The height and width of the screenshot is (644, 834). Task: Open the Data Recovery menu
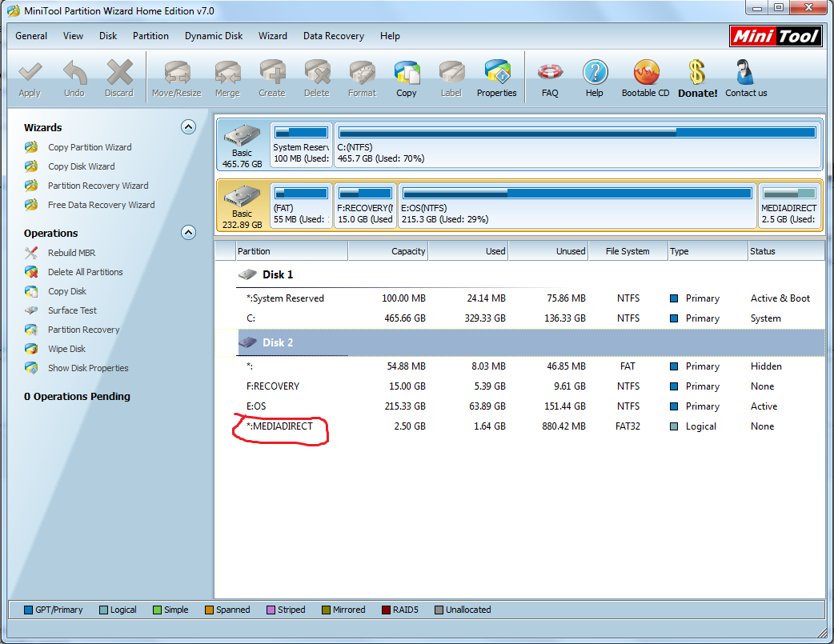click(x=334, y=36)
